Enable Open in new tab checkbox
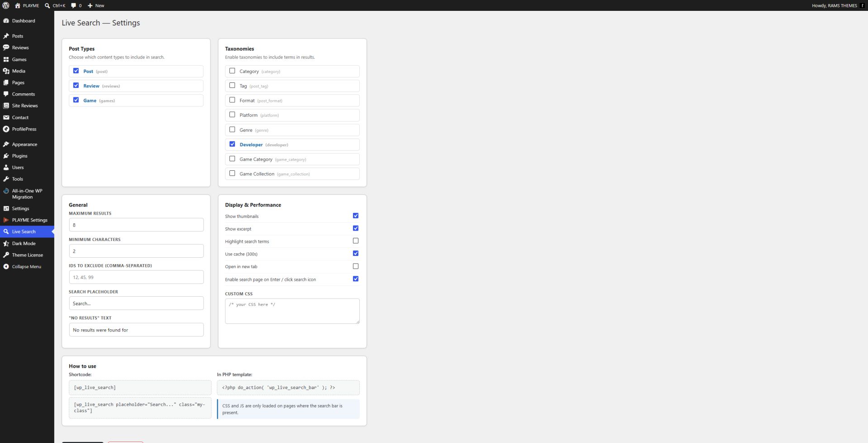 click(356, 266)
